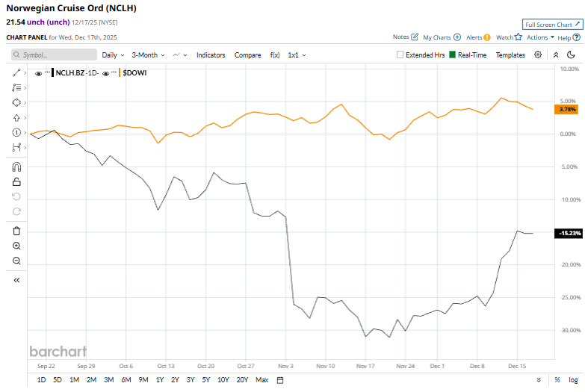Open the 3-Month period dropdown
585x392 pixels.
click(148, 55)
